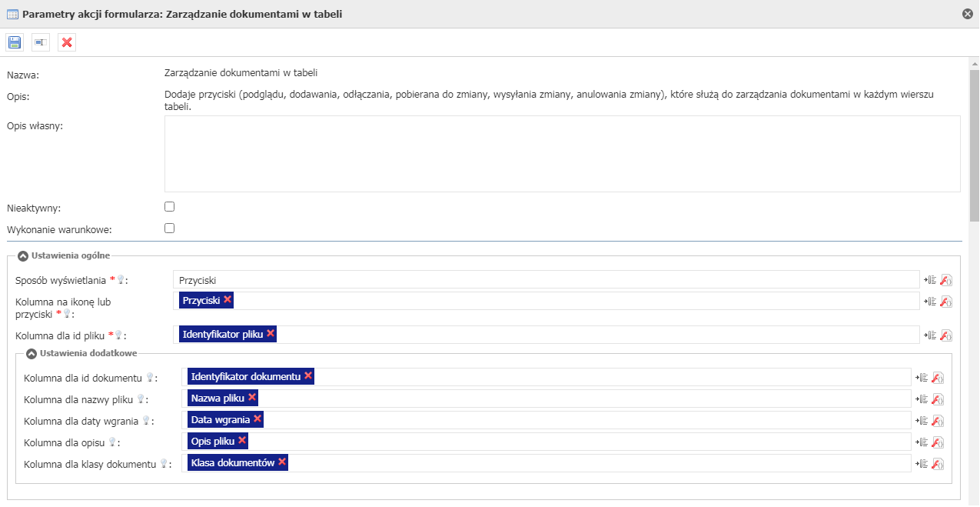Collapse the Ustawienia ogólne section
The height and width of the screenshot is (507, 980).
pos(23,255)
